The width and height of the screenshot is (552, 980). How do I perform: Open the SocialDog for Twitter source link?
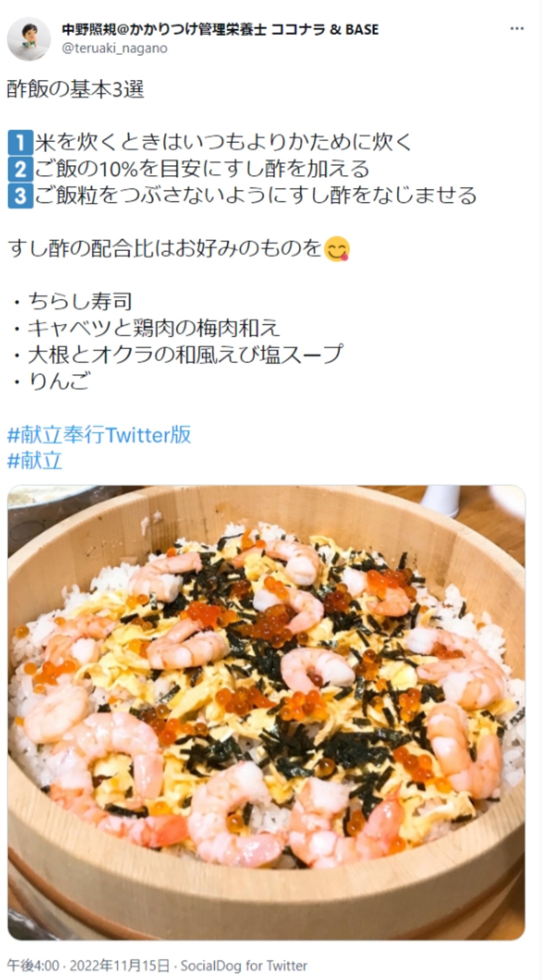click(244, 966)
